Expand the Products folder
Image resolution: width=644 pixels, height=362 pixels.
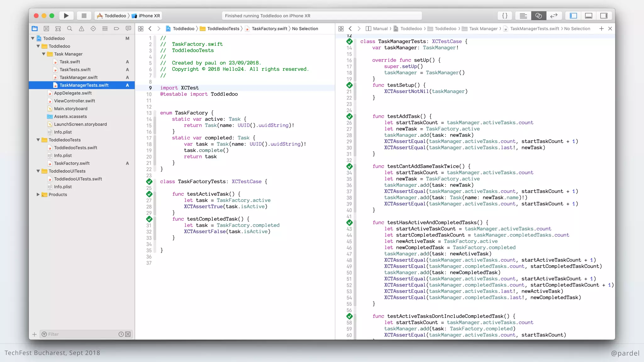pyautogui.click(x=38, y=195)
